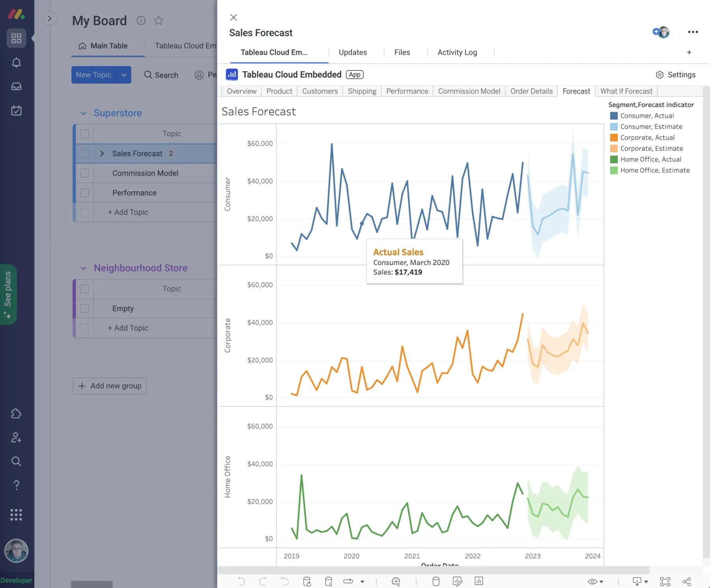Expand the Sales Forecast subitems arrow
The image size is (710, 588).
[x=102, y=154]
